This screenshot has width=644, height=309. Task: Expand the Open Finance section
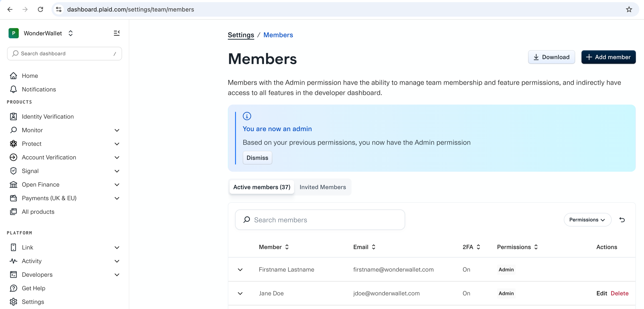(x=117, y=185)
